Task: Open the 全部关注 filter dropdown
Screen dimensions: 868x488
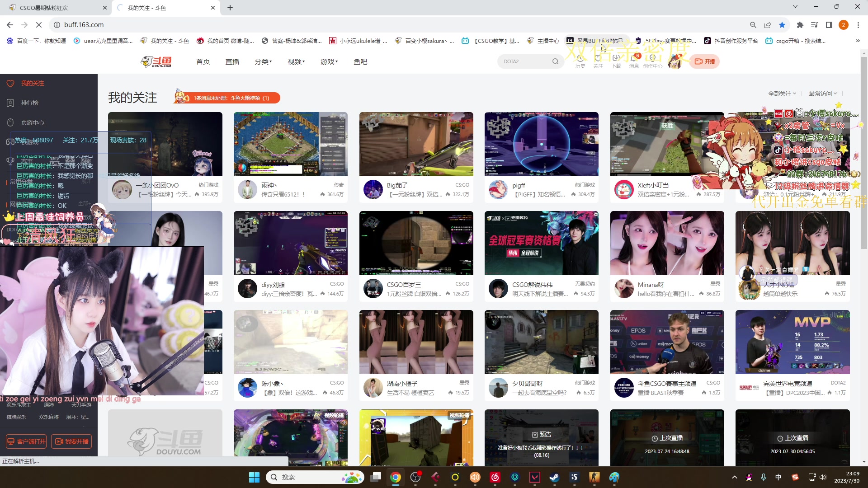Action: coord(782,94)
